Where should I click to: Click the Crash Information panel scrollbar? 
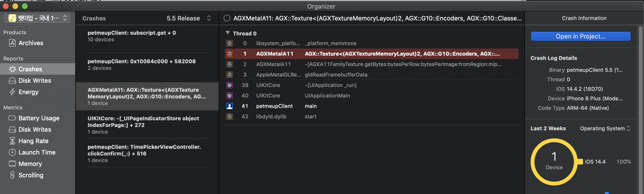point(641,110)
